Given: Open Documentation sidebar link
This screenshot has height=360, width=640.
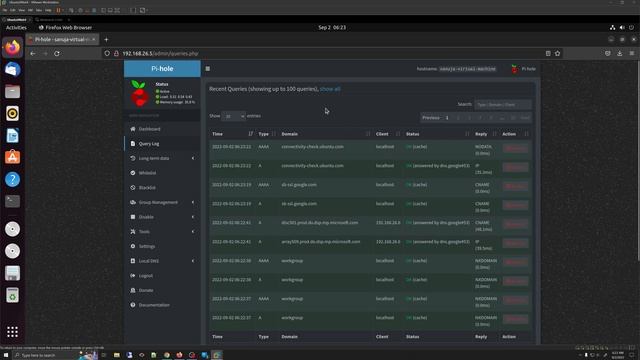Looking at the screenshot, I should tap(154, 305).
